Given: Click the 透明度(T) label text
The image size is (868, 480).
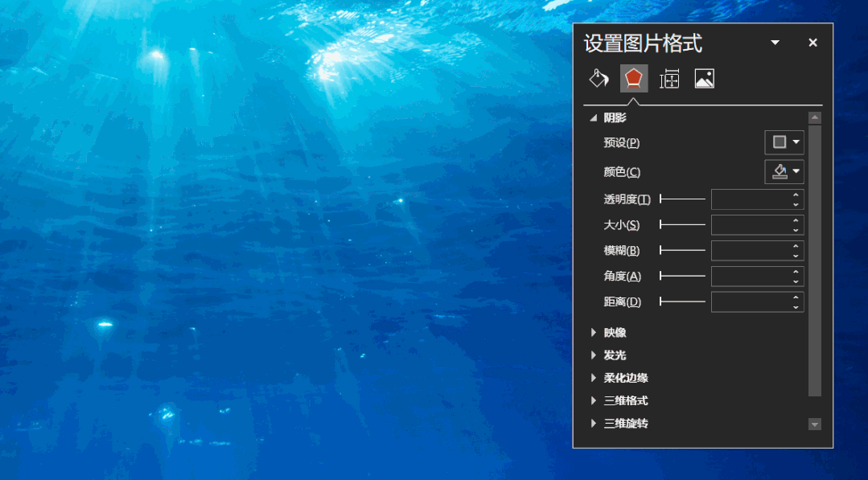Looking at the screenshot, I should [627, 199].
